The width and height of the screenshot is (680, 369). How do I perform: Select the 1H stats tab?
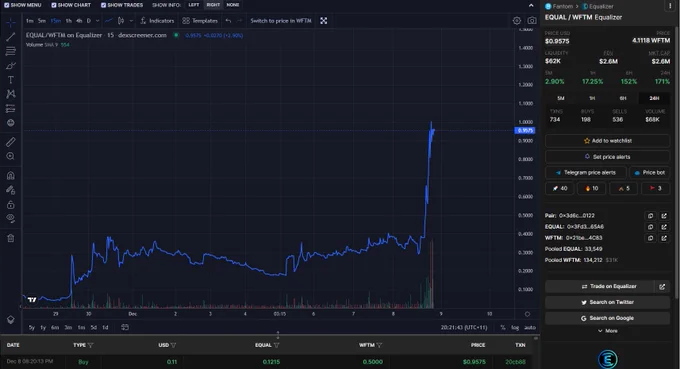(592, 98)
